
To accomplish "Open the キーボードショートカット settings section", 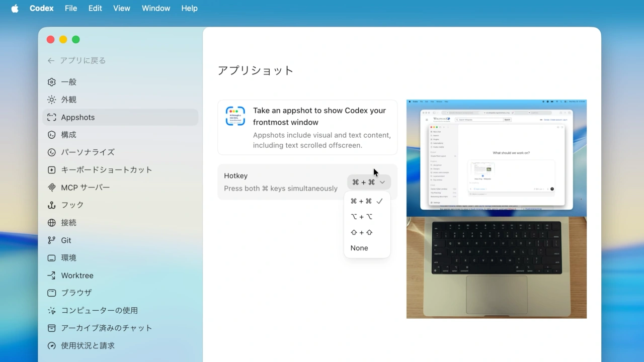I will point(120,170).
